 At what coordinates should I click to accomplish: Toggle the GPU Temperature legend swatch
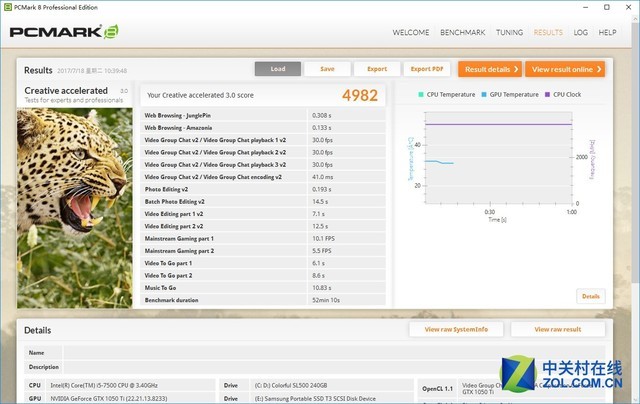(x=484, y=95)
